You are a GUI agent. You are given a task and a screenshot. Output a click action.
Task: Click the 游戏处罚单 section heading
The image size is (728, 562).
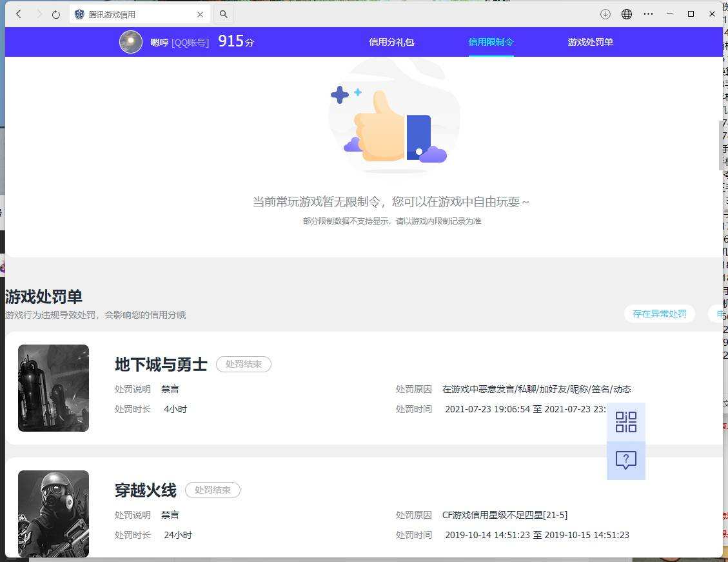tap(44, 296)
